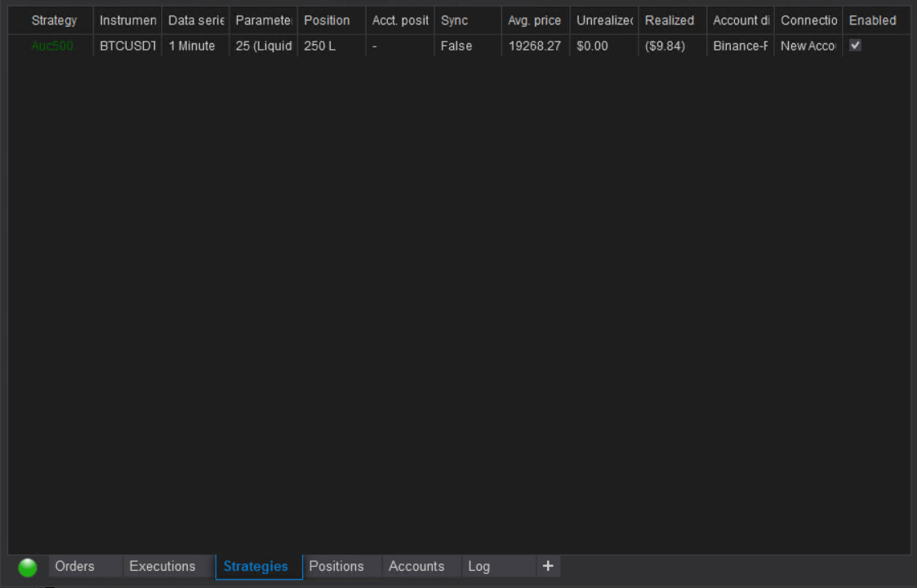Sort by Strategy column header
The height and width of the screenshot is (588, 917).
54,20
